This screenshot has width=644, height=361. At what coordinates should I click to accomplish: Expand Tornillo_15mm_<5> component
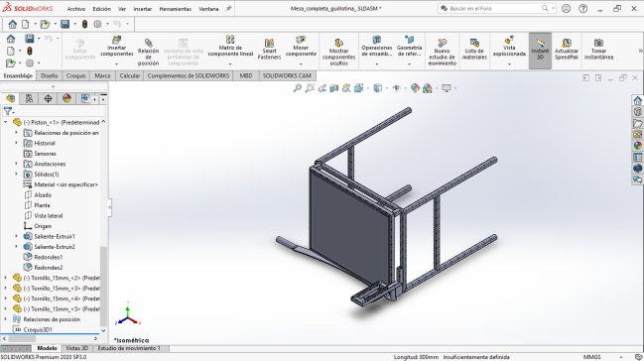point(6,308)
